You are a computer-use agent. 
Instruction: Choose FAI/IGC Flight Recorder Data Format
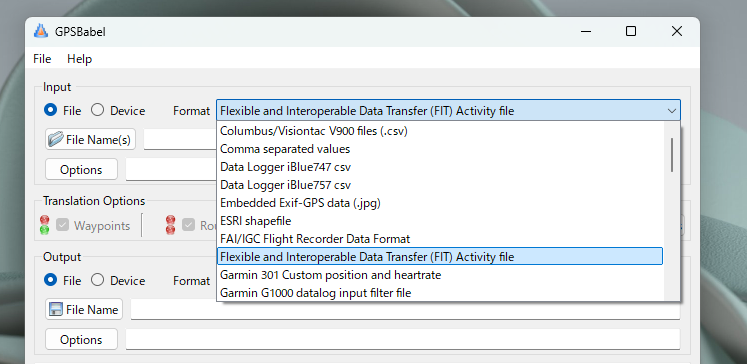pyautogui.click(x=440, y=239)
